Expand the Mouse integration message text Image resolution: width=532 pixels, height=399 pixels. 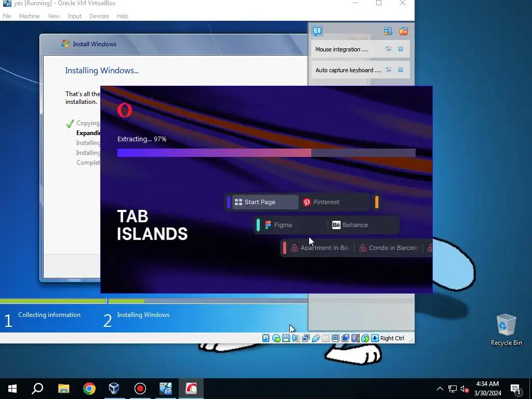(341, 49)
